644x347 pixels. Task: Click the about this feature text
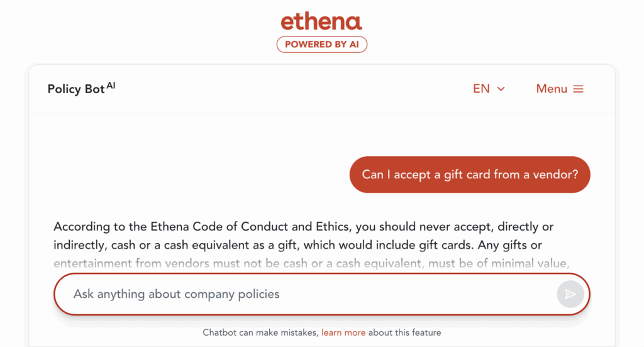(x=404, y=333)
